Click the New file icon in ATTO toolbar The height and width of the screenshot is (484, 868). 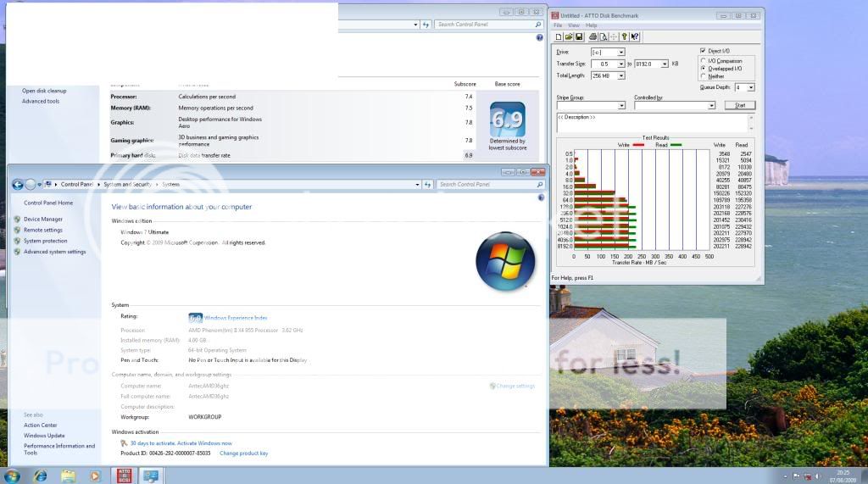pos(559,36)
